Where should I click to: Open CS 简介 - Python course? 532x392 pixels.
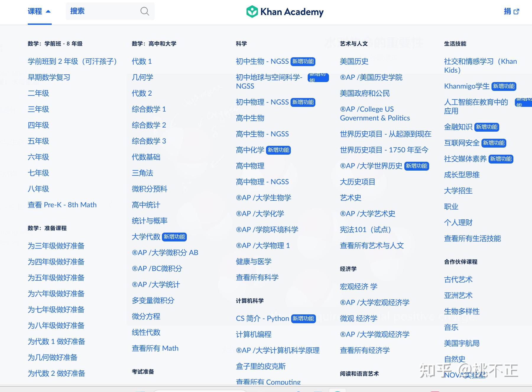262,318
